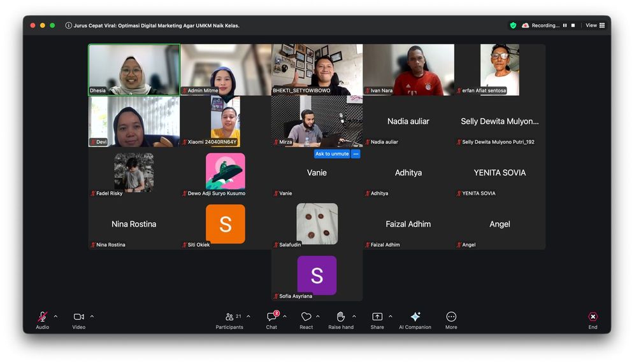This screenshot has height=364, width=634.
Task: Stop the recording
Action: 573,25
